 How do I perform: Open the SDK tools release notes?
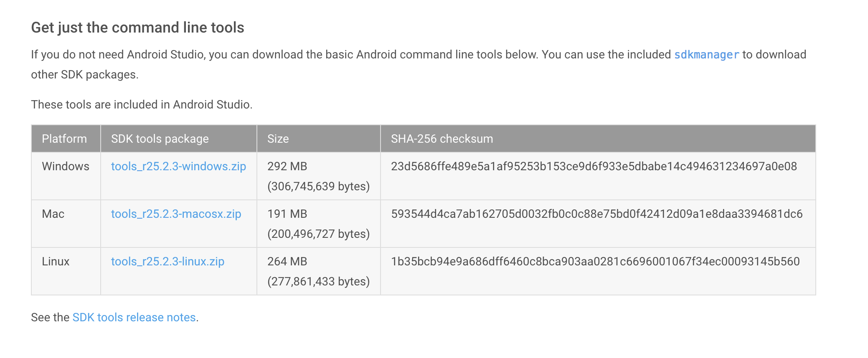click(x=134, y=318)
